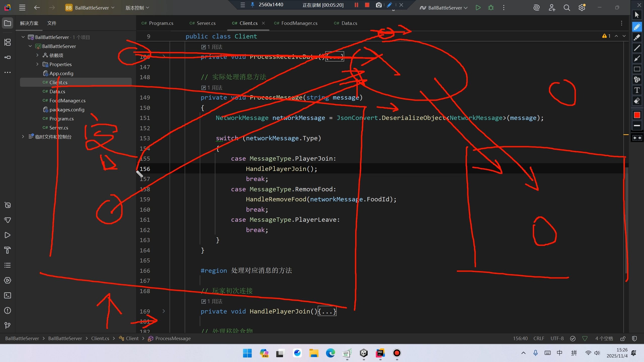This screenshot has height=362, width=644.
Task: Click the green Run button
Action: [478, 8]
